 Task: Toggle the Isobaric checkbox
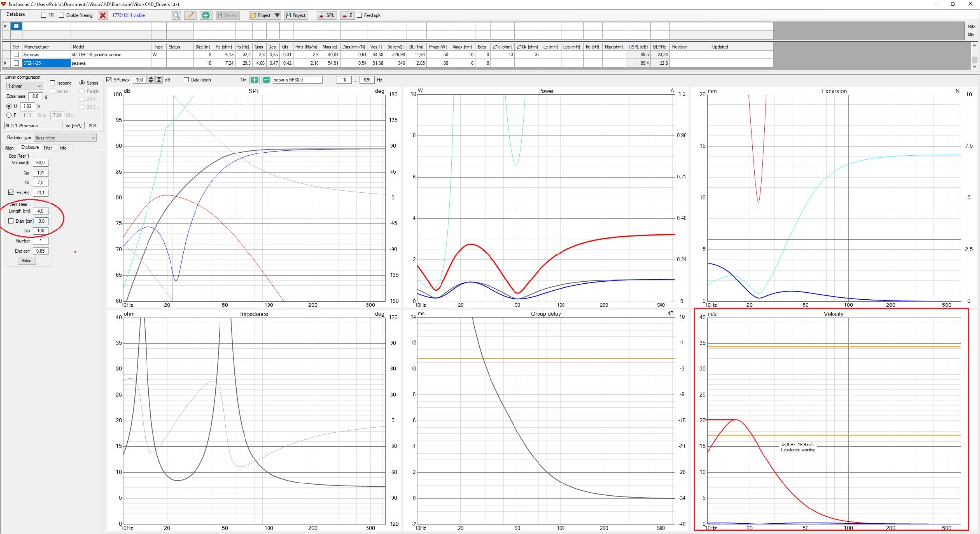click(x=53, y=83)
